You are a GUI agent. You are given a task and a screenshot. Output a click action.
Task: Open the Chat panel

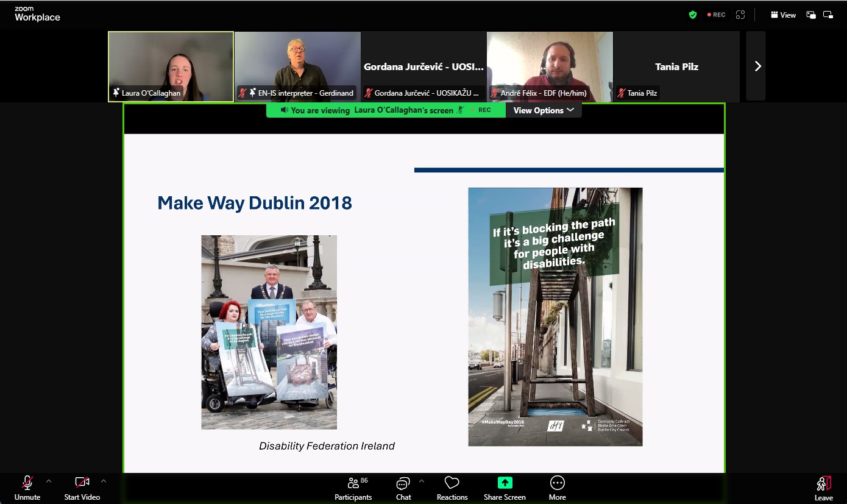[403, 488]
